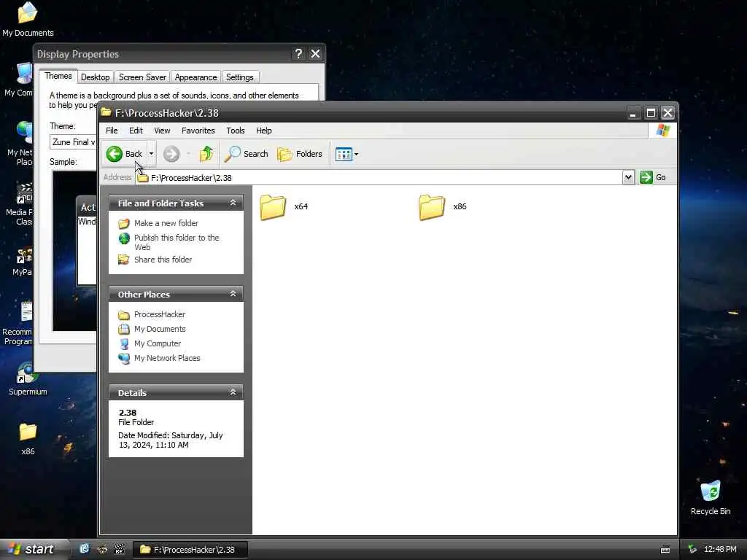The image size is (747, 560).
Task: Toggle the Folders pane button
Action: point(300,154)
